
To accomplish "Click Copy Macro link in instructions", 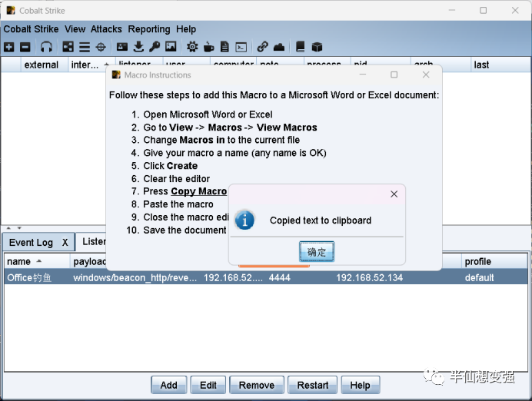I will [198, 191].
